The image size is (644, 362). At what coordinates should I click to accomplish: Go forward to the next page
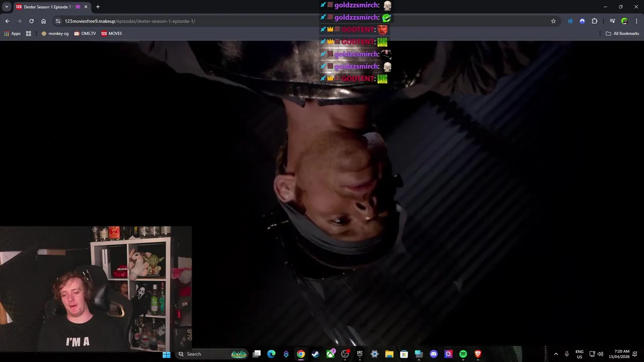[x=19, y=21]
